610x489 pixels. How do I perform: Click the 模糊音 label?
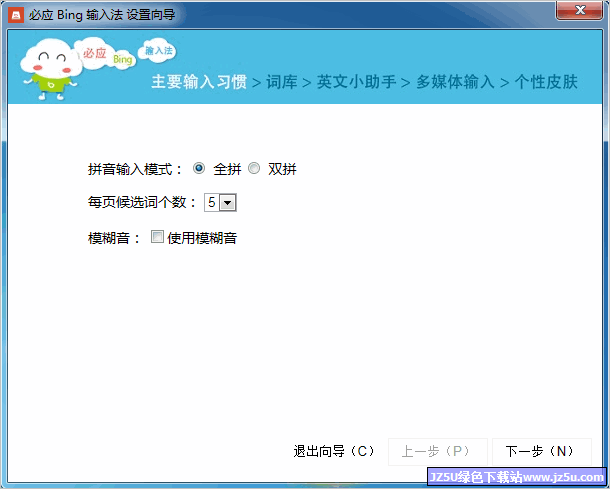[x=114, y=238]
